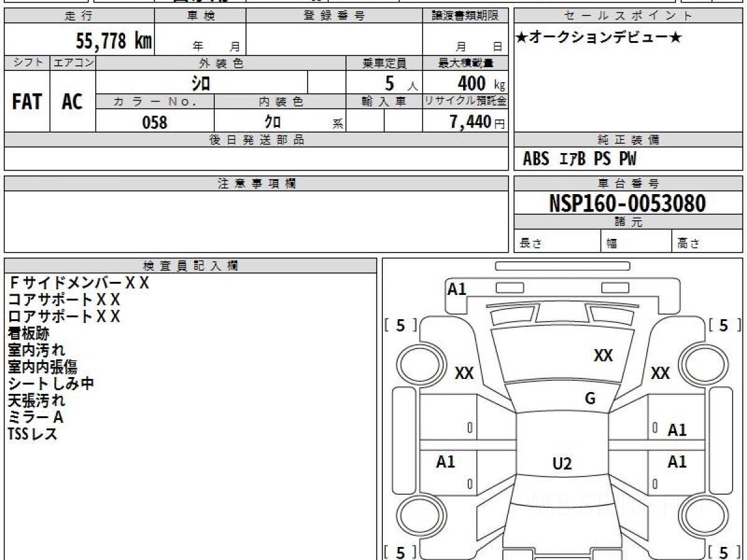Select the 室内汚れ inspector note
The width and height of the screenshot is (747, 560).
click(x=37, y=350)
